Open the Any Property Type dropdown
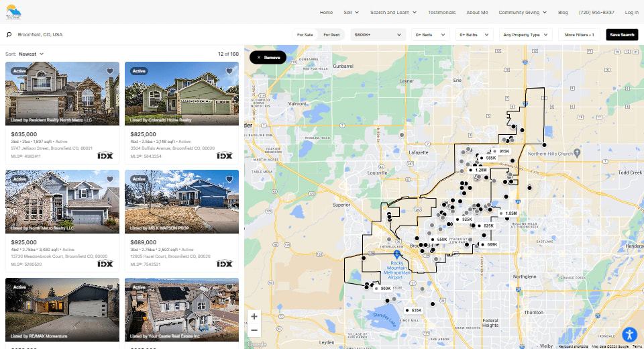The width and height of the screenshot is (644, 349). (526, 35)
